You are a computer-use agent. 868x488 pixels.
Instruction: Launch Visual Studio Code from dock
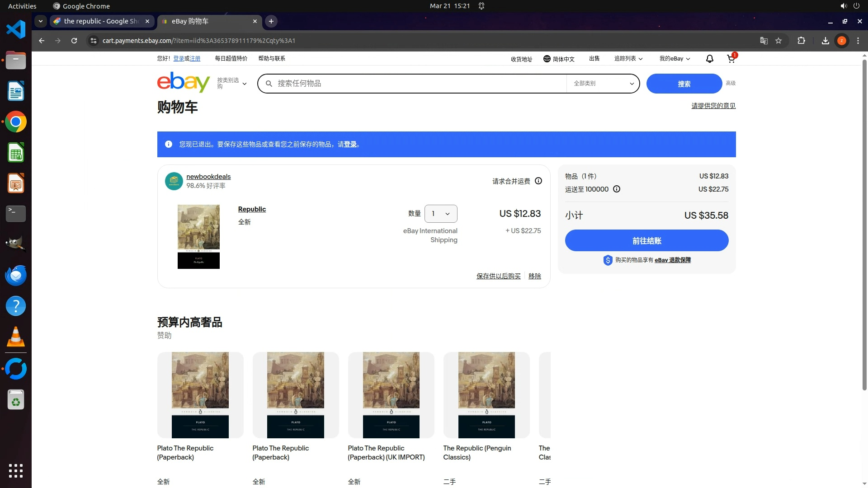click(x=16, y=30)
